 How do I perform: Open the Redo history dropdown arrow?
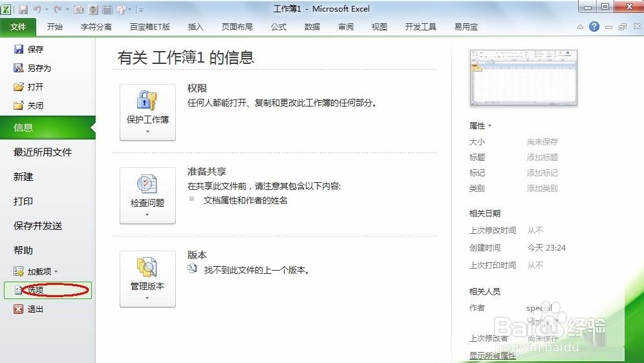tap(67, 10)
